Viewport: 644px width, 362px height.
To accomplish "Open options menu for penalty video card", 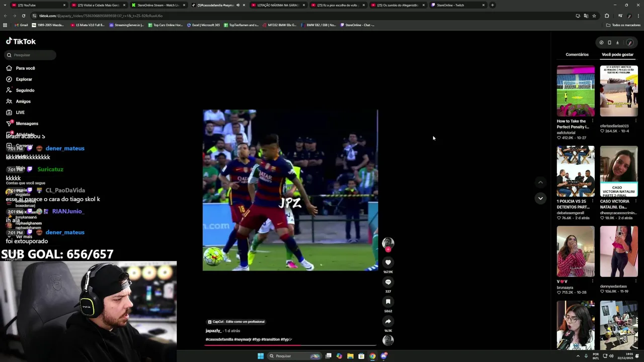I will click(593, 121).
